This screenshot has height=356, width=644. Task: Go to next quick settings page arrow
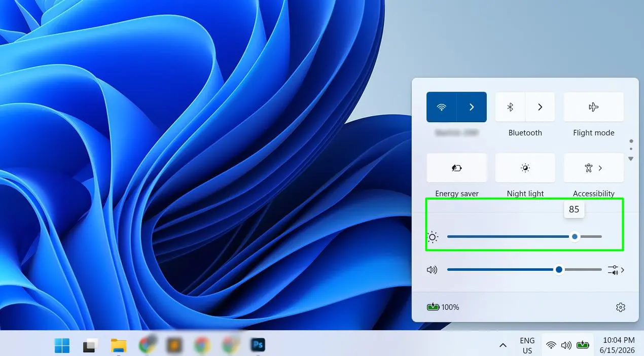tap(631, 159)
